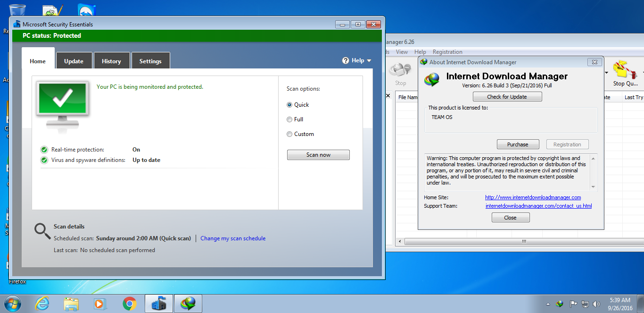The image size is (644, 313).
Task: Click the IDM horizontal scrollbar left arrow
Action: (400, 241)
